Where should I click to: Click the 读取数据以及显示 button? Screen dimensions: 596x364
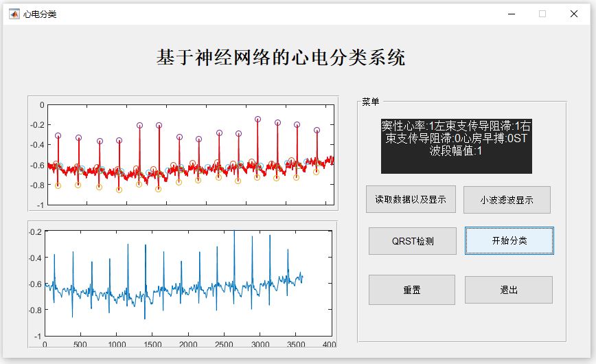[411, 199]
